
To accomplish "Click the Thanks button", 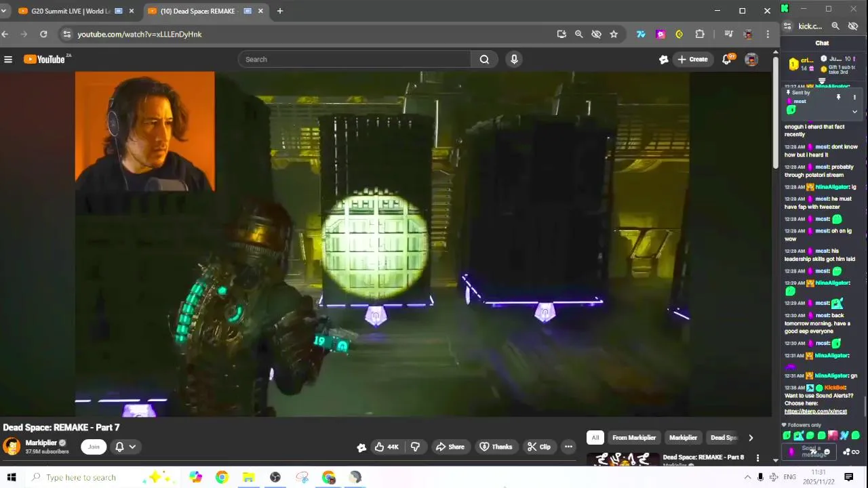I will coord(496,447).
